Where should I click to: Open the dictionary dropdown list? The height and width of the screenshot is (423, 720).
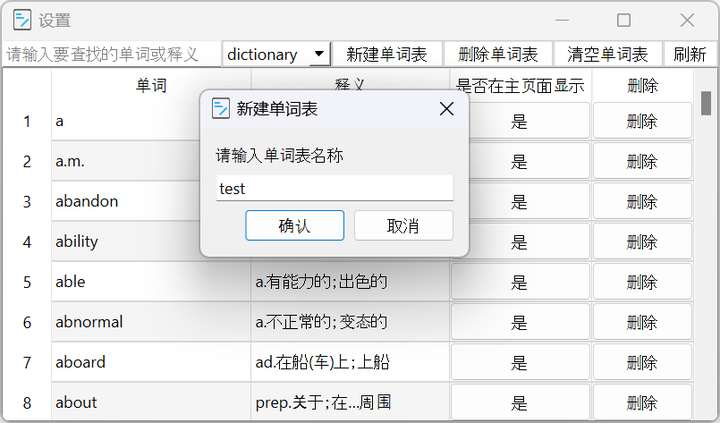319,54
